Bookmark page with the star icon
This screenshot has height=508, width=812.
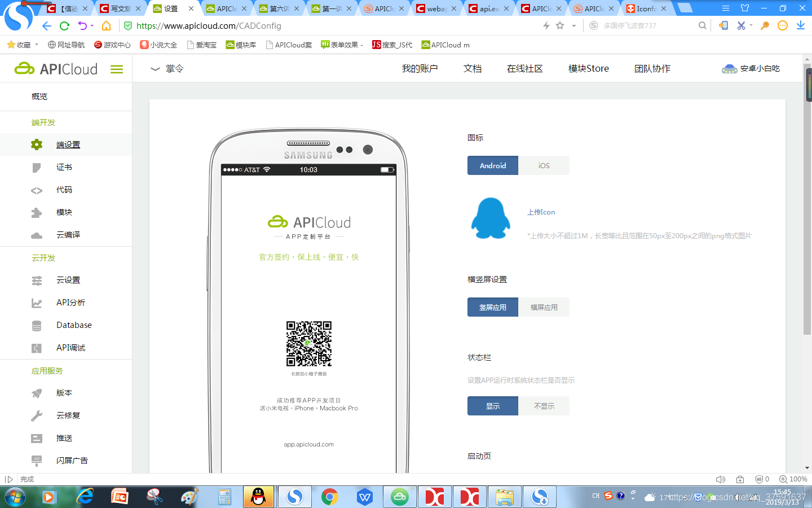point(560,25)
